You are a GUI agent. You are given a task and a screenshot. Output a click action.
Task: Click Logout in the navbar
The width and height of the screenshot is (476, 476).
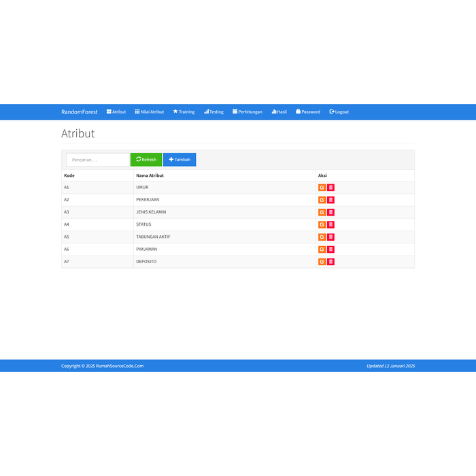339,112
